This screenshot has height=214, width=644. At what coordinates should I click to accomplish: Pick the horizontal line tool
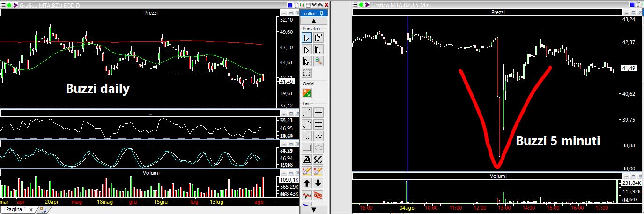(318, 113)
